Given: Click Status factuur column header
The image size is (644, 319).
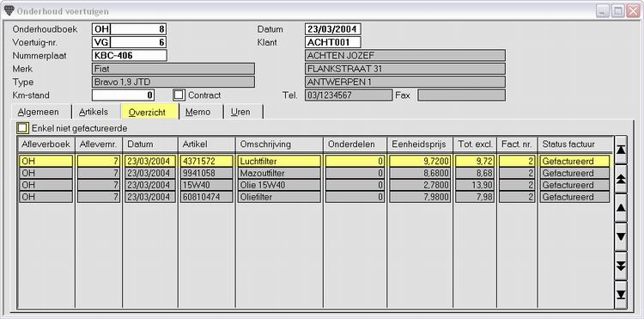Looking at the screenshot, I should [574, 144].
